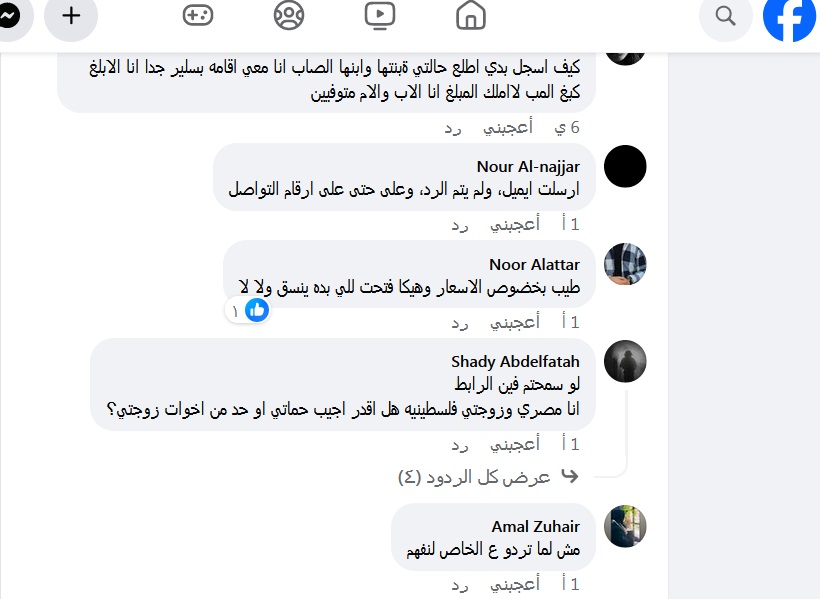The image size is (820, 603).
Task: Reply to Nour Al-najjar's comment
Action: 460,225
